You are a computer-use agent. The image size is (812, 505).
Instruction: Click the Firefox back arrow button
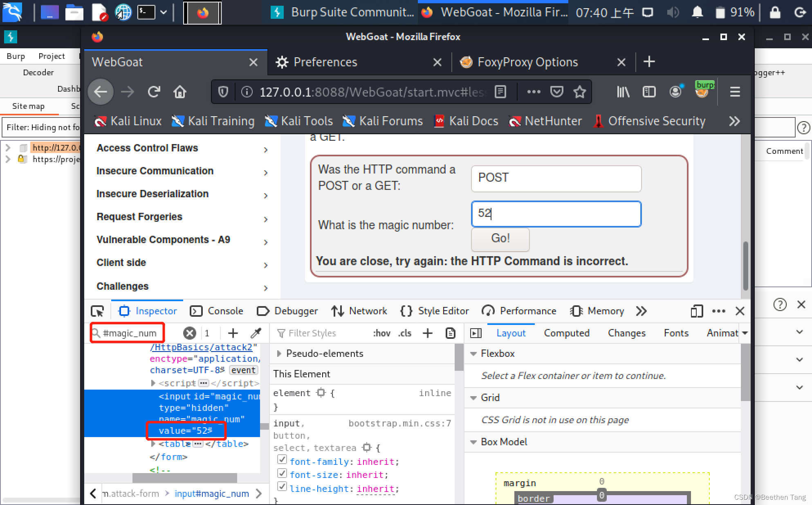(101, 92)
